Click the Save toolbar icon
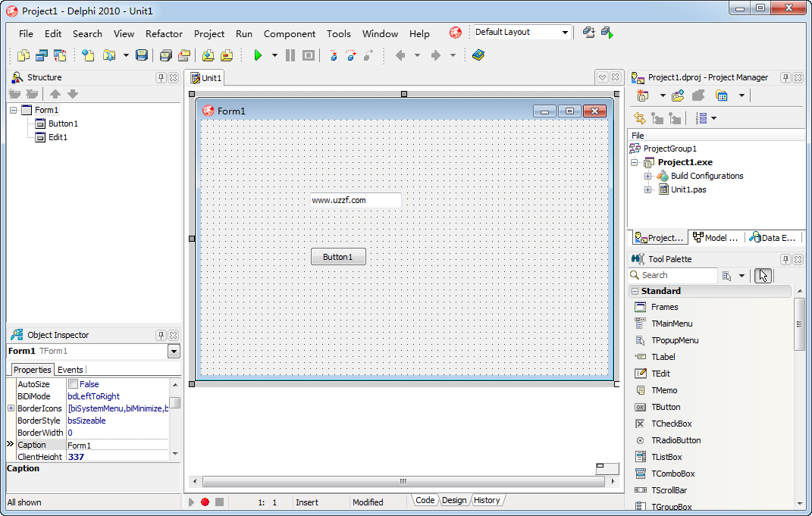812x516 pixels. (141, 55)
